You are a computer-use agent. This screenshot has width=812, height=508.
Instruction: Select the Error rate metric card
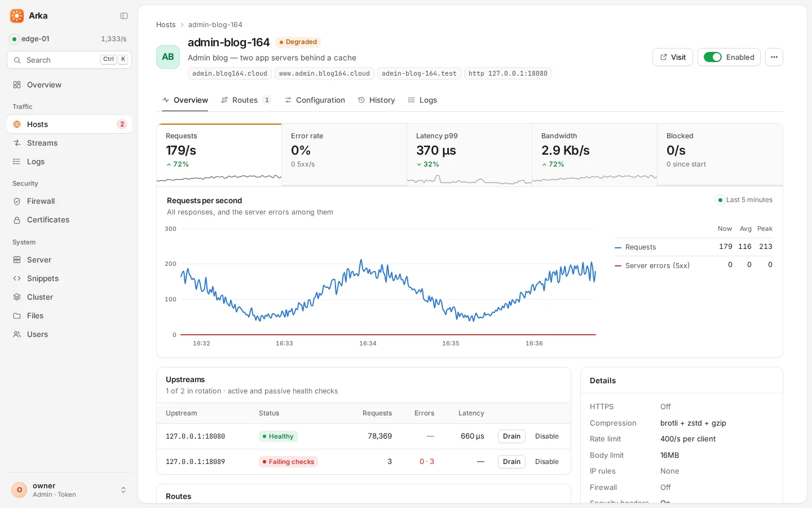(x=344, y=155)
